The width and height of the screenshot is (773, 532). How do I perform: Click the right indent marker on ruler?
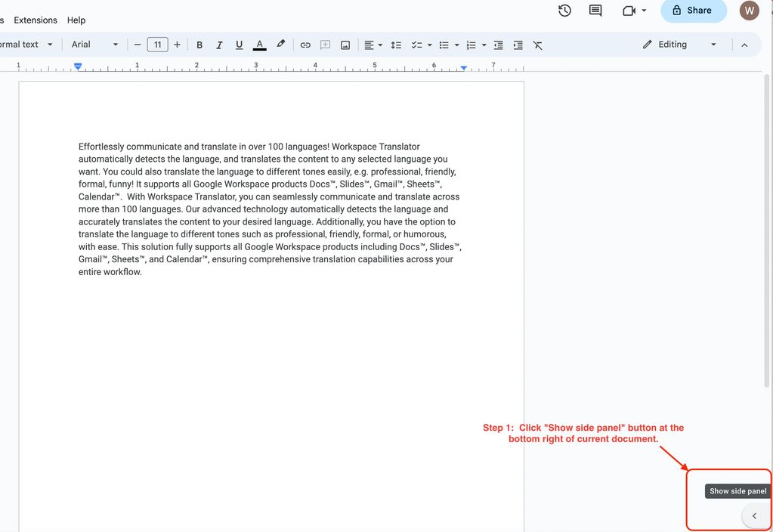tap(464, 67)
